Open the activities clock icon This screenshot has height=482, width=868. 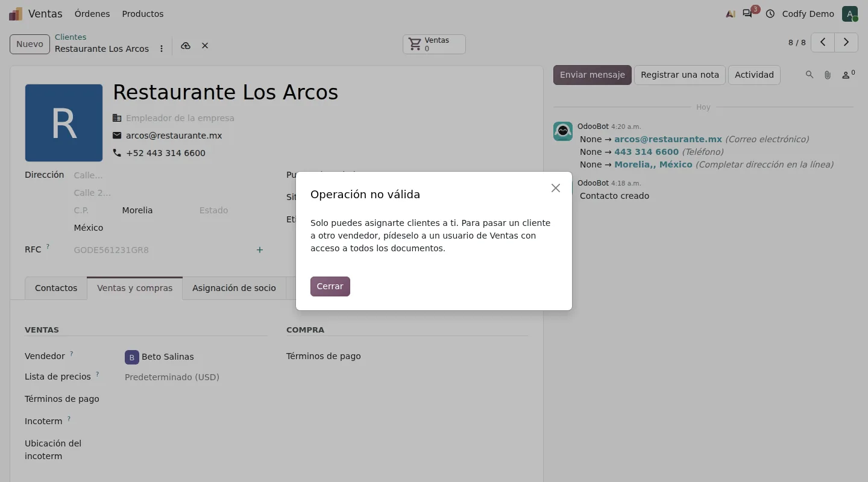(770, 14)
